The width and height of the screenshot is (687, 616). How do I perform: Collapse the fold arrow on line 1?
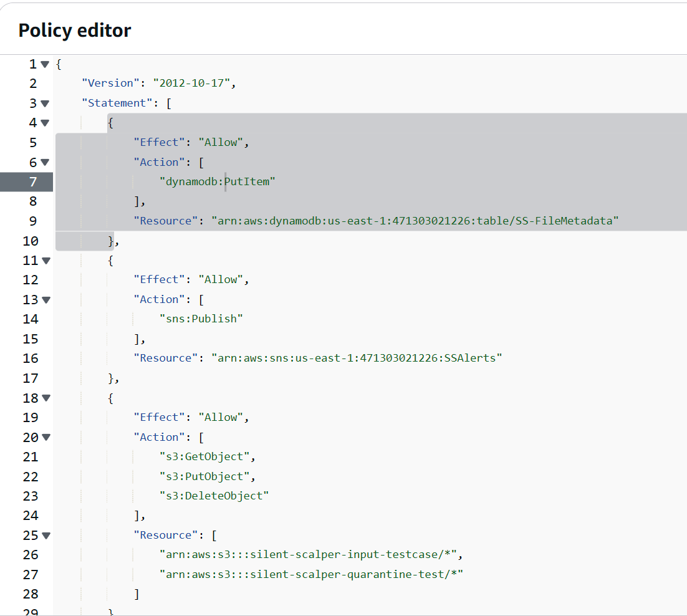[45, 64]
